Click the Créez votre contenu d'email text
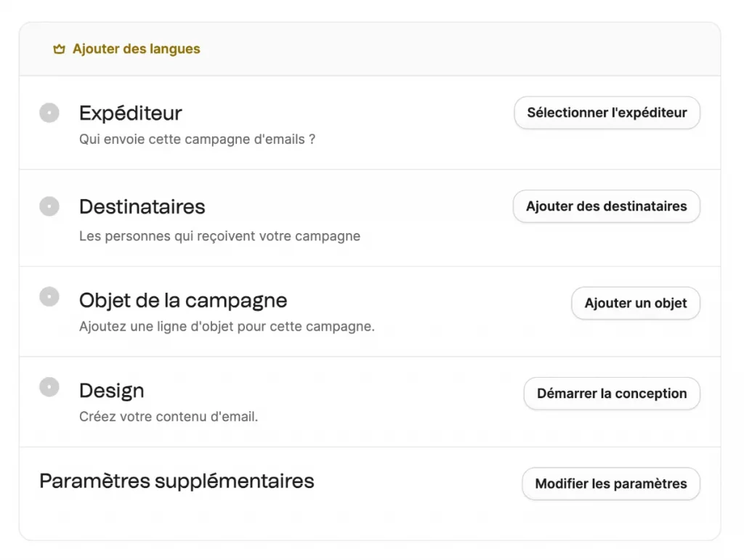The width and height of the screenshot is (744, 560). tap(168, 416)
